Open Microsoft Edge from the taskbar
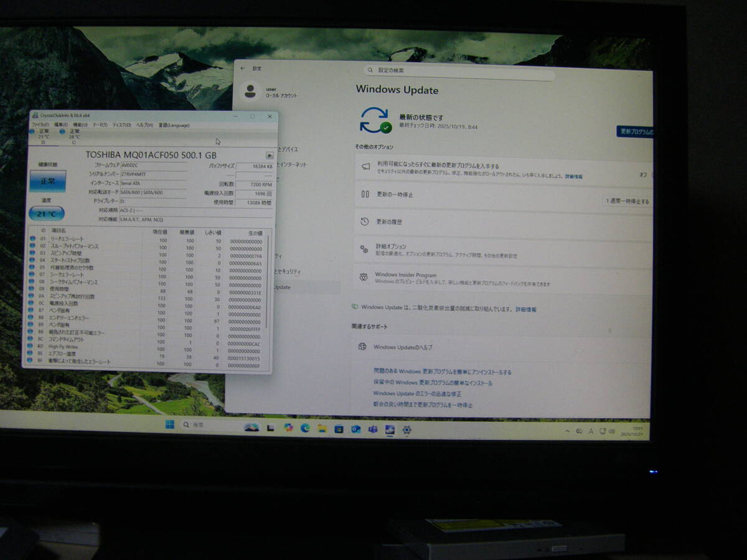This screenshot has width=747, height=560. (305, 427)
